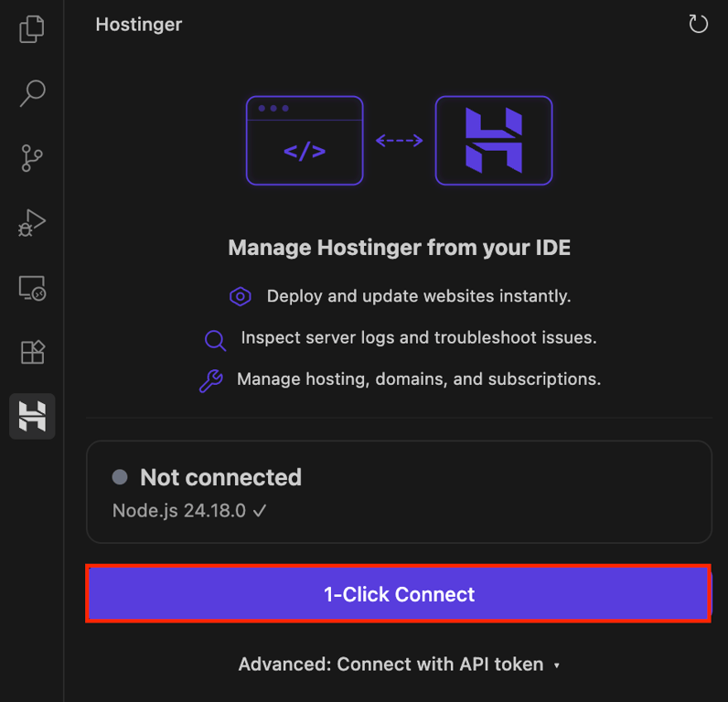This screenshot has height=702, width=728.
Task: Click the checkmark next to Node.js version
Action: (260, 511)
